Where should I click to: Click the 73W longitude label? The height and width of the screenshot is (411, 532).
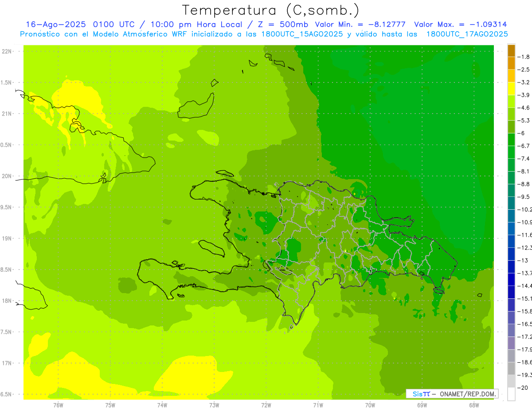pyautogui.click(x=214, y=405)
